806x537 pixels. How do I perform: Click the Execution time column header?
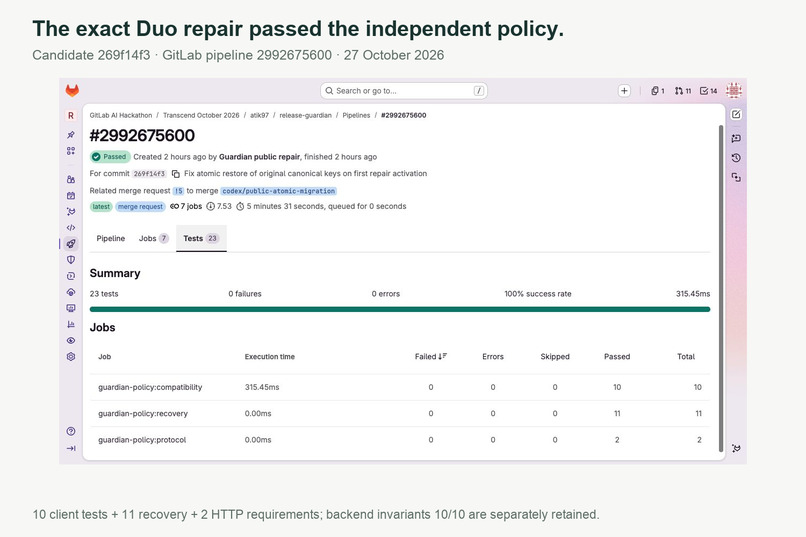(270, 357)
